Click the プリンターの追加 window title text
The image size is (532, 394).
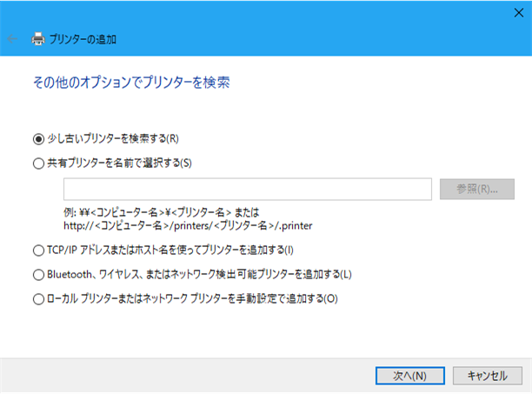coord(83,39)
